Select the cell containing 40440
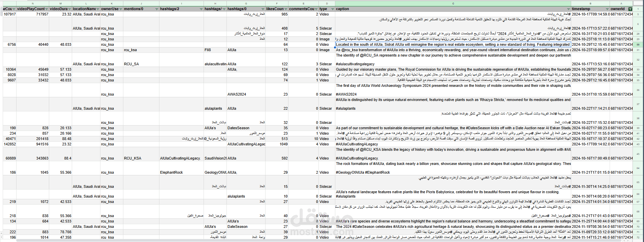Screen dimensions: 644x242 33,44
